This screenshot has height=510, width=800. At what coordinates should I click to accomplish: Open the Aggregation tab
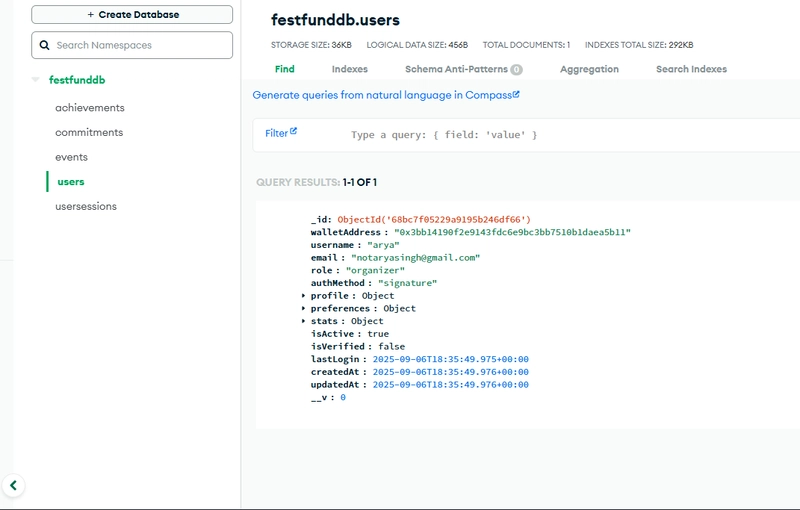[x=589, y=69]
